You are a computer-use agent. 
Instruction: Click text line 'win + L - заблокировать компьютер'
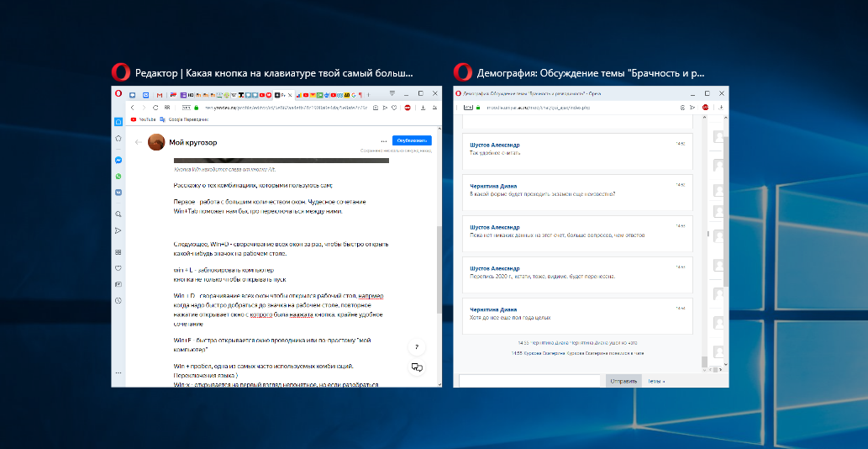224,270
